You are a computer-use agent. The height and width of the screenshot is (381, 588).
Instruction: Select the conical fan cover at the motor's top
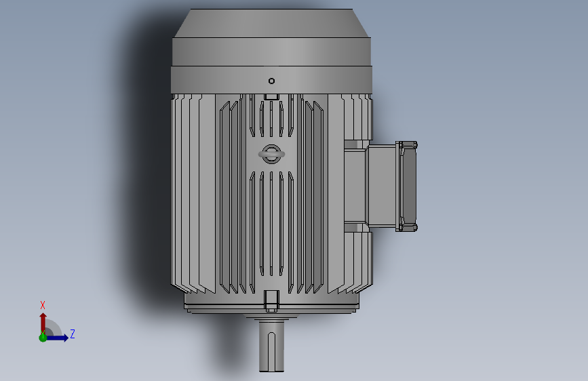pyautogui.click(x=272, y=23)
